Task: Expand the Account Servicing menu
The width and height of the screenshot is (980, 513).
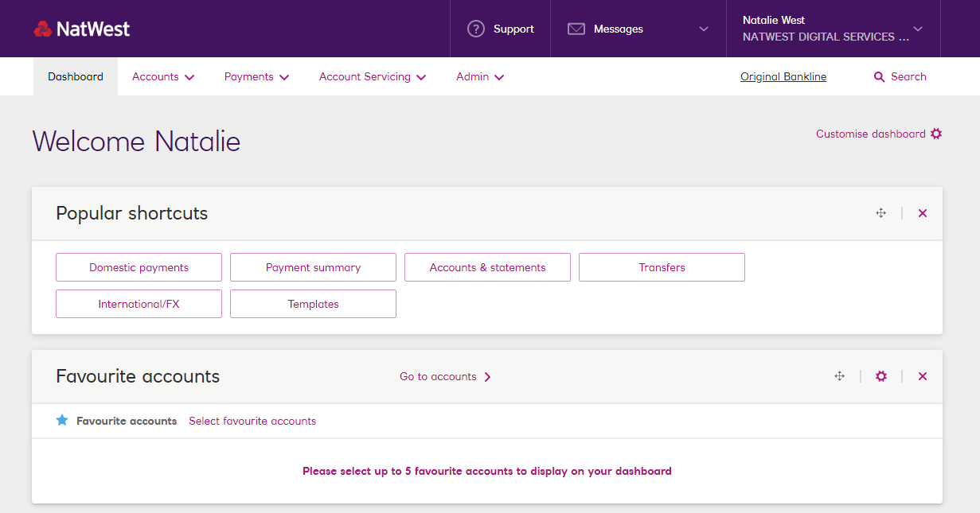Action: (372, 76)
